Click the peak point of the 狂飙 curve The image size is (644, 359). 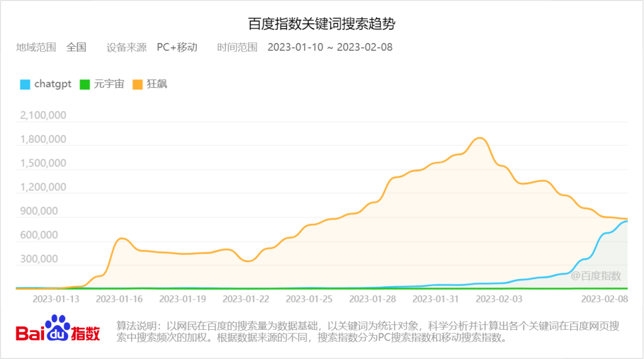(x=479, y=138)
